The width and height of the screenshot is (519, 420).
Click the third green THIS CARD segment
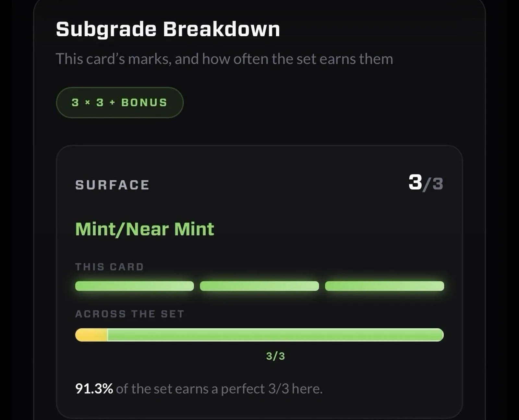384,286
